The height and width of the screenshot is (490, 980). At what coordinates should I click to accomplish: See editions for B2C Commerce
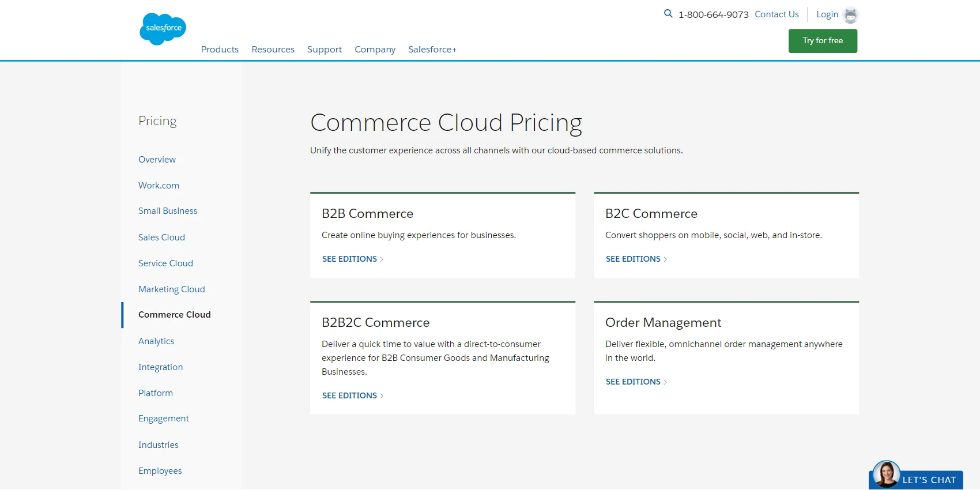click(636, 259)
